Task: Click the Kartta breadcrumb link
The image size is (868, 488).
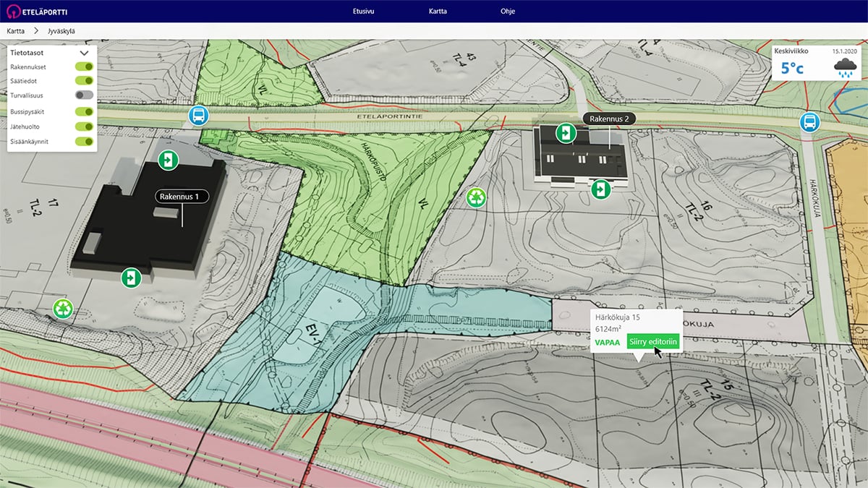Action: coord(16,31)
